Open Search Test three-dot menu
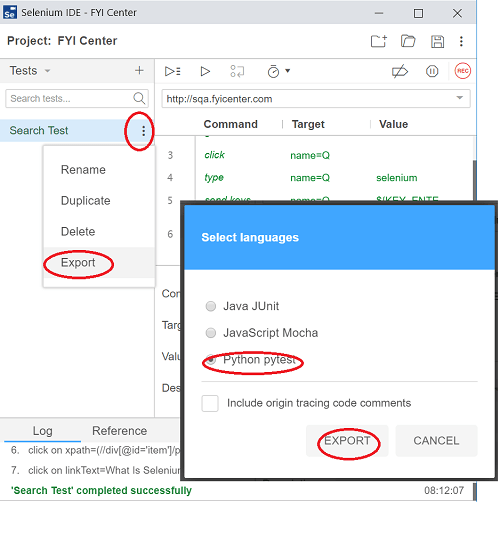This screenshot has height=542, width=500. 143,131
